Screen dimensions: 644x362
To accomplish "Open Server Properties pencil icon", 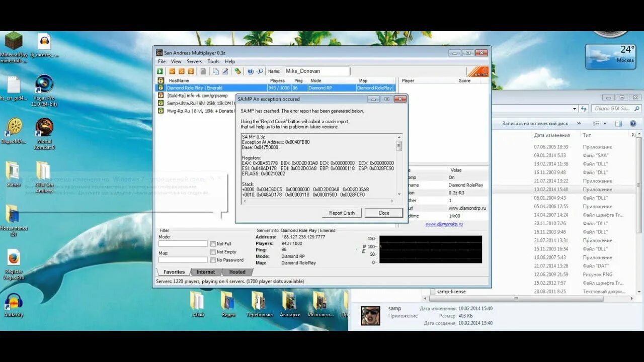I will (225, 71).
